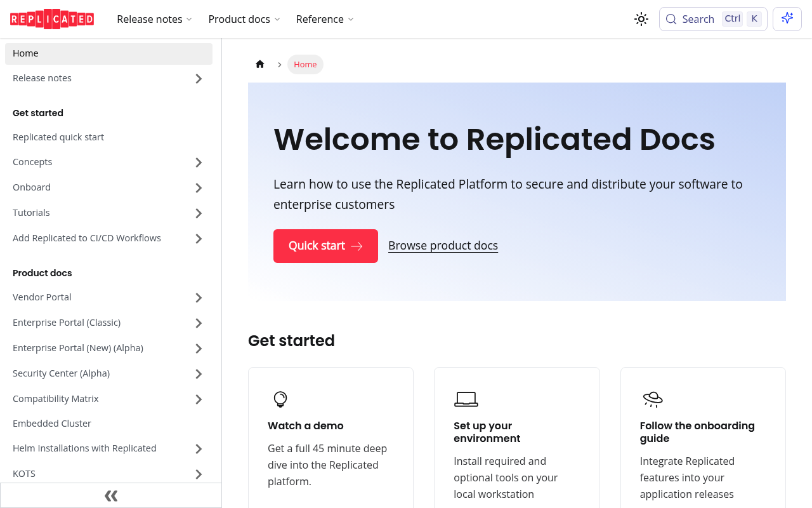Click the Home breadcrumb pill
This screenshot has width=812, height=508.
tap(305, 64)
